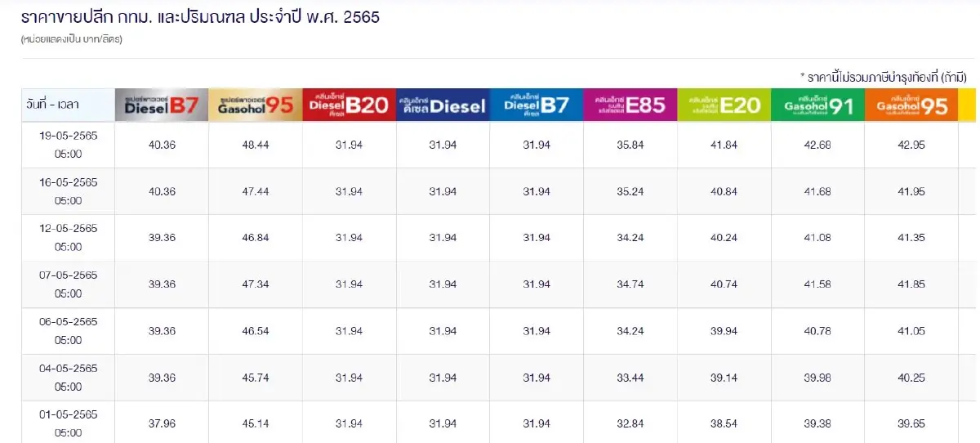Click the 40.24 E20 price cell
Viewport: 980px width, 443px height.
coord(724,238)
